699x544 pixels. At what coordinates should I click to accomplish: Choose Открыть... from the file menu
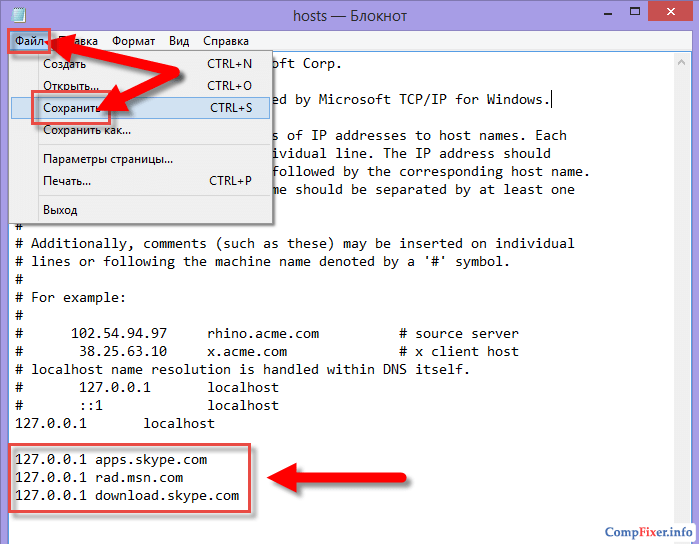[x=140, y=85]
